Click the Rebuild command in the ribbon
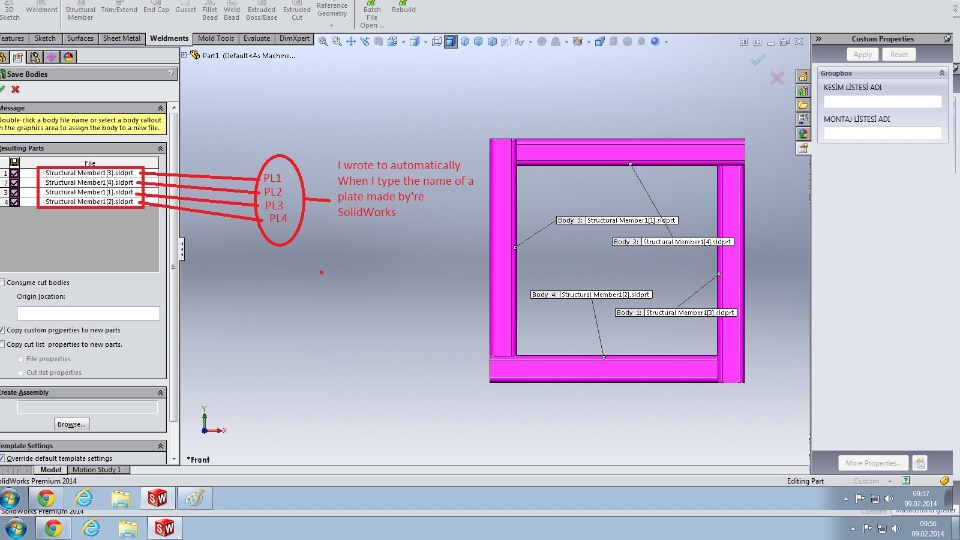960x540 pixels. [403, 7]
